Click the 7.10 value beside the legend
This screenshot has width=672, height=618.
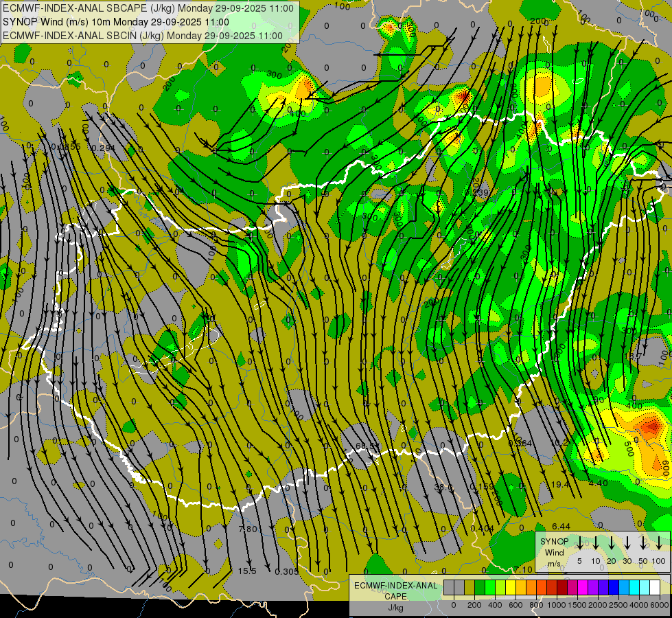coord(523,569)
